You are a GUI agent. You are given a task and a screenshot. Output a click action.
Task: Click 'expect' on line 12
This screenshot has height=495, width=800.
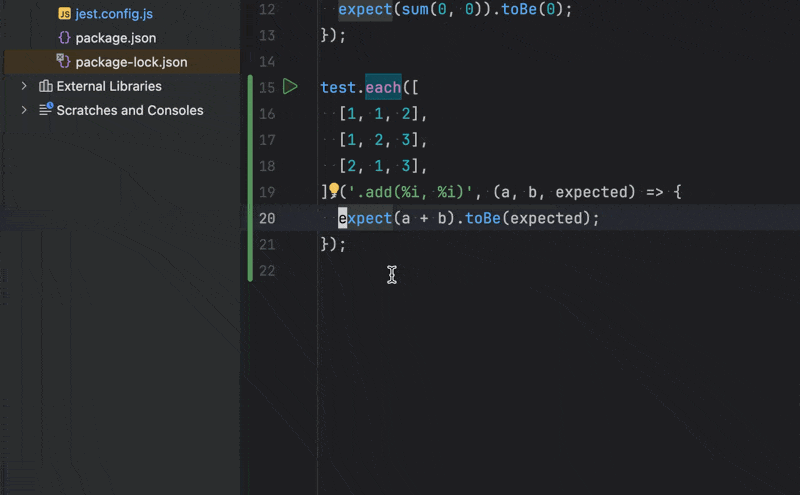(365, 9)
